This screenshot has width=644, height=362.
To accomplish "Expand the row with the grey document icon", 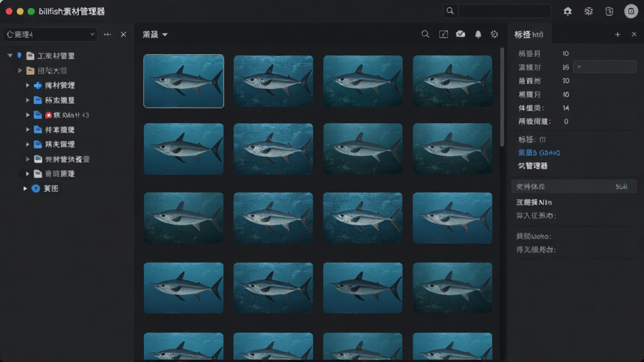I will point(28,173).
